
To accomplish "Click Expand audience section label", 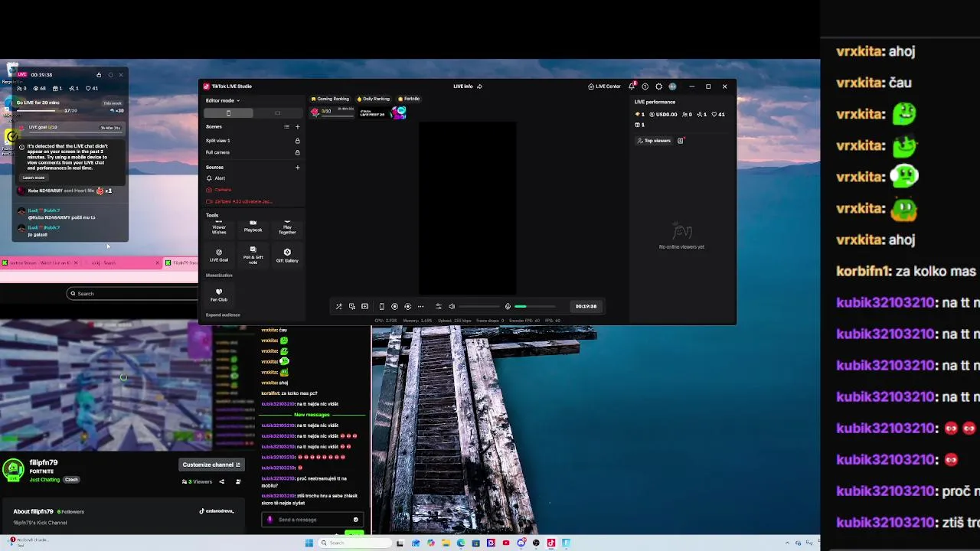I will (x=223, y=315).
